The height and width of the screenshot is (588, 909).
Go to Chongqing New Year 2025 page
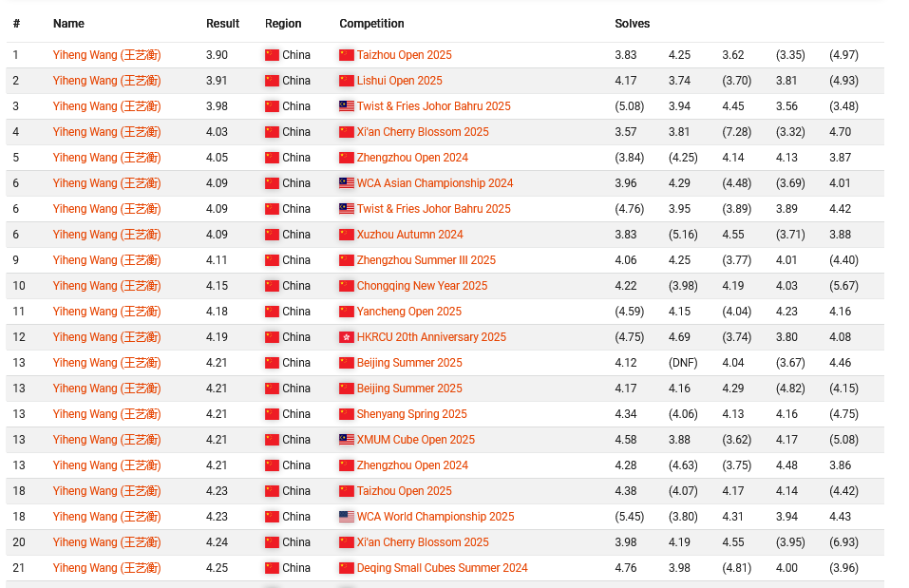(x=422, y=286)
